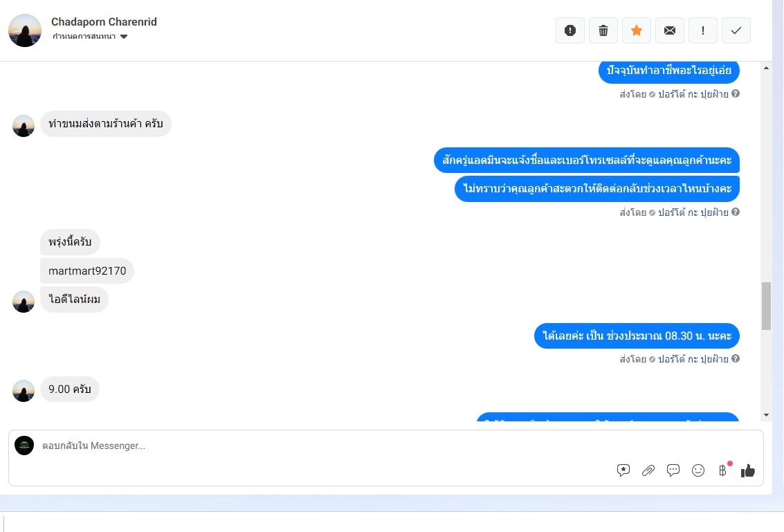Send a thumbs up like
Screen dimensions: 784x532
coord(747,470)
